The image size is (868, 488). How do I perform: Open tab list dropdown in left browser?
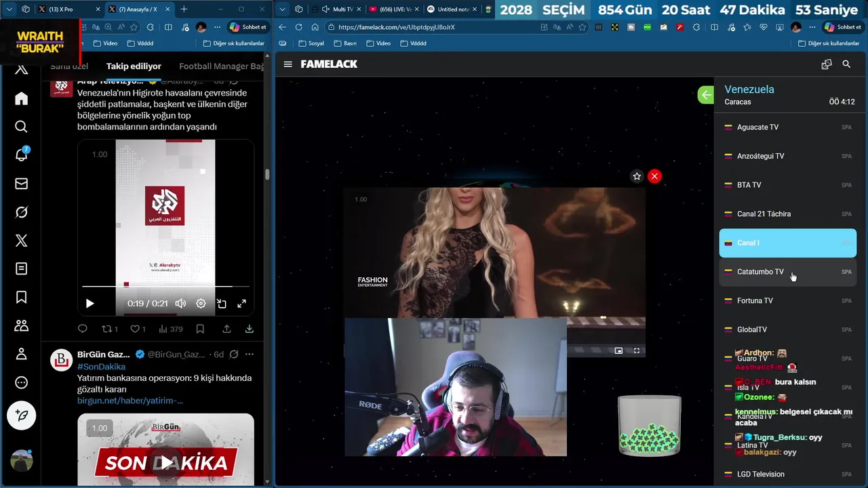click(9, 9)
